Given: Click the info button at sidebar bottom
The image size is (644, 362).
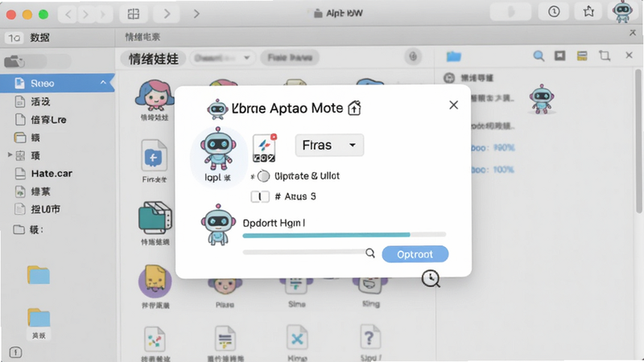Looking at the screenshot, I should (15, 352).
